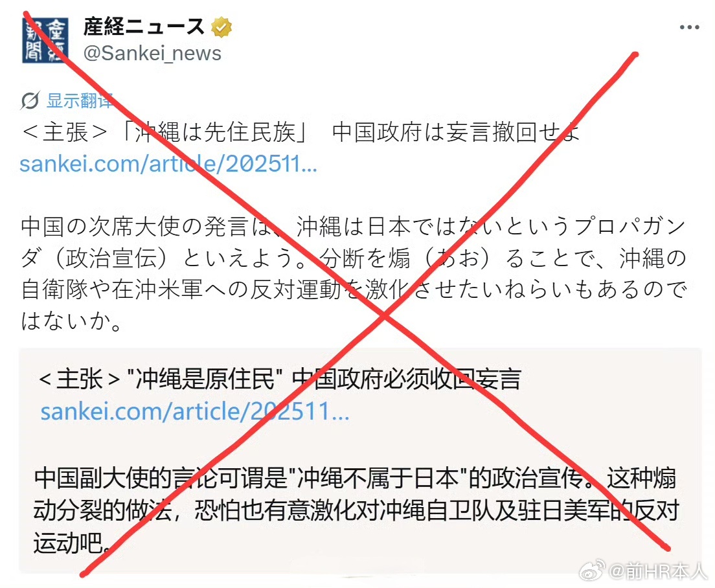Click the phrase 中国政府は妄言撤回せよ
The height and width of the screenshot is (588, 715).
456,132
